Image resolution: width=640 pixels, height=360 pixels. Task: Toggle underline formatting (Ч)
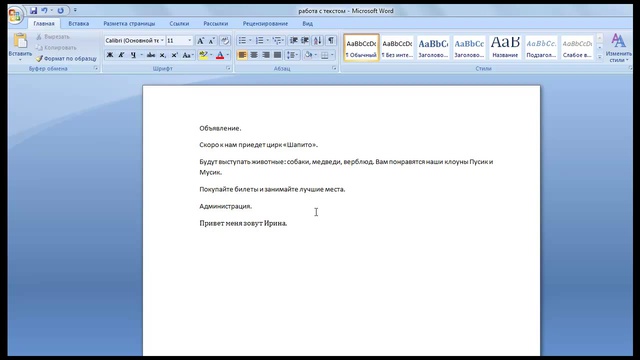coord(133,55)
